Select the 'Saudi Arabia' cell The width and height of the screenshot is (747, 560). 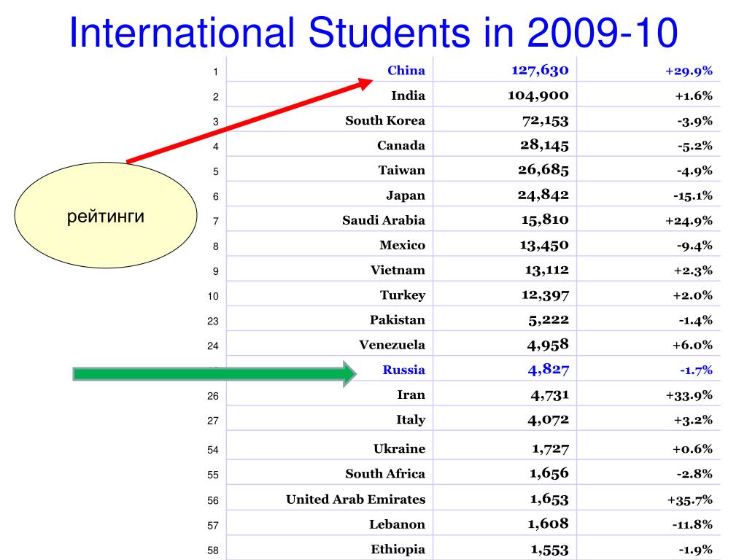coord(384,220)
